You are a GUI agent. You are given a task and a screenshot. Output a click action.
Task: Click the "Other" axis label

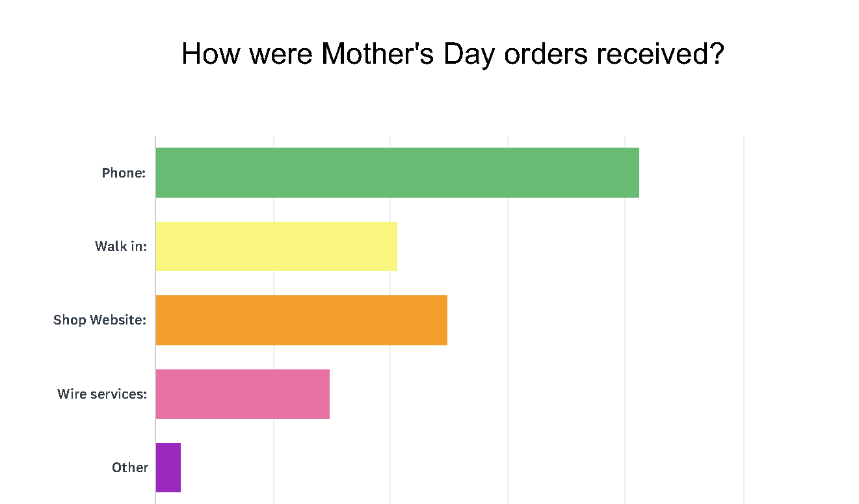pos(130,468)
